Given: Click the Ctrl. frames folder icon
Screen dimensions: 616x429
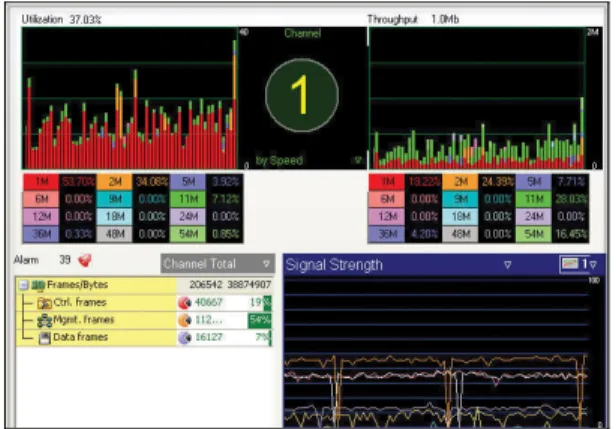Looking at the screenshot, I should (x=44, y=303).
